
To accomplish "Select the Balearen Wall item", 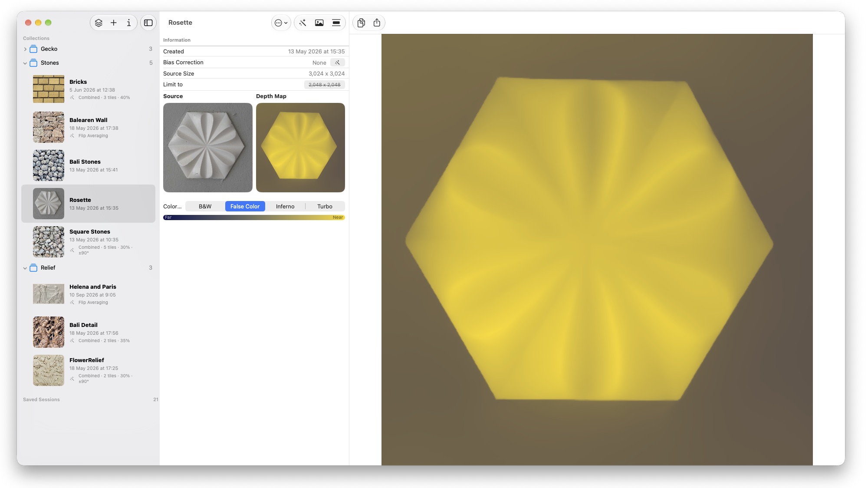I will (x=88, y=127).
